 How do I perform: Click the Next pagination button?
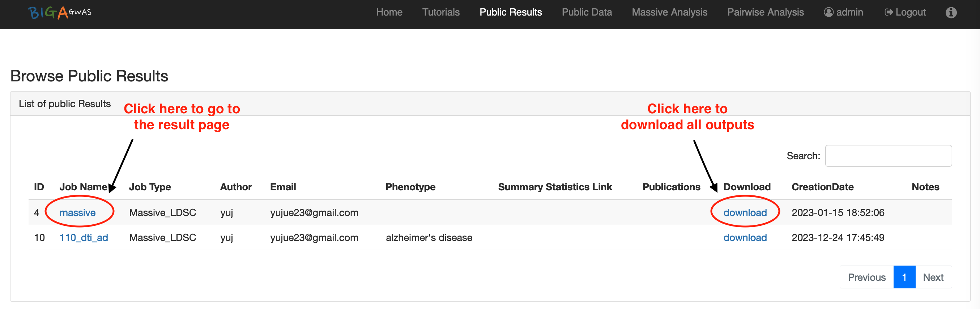933,277
